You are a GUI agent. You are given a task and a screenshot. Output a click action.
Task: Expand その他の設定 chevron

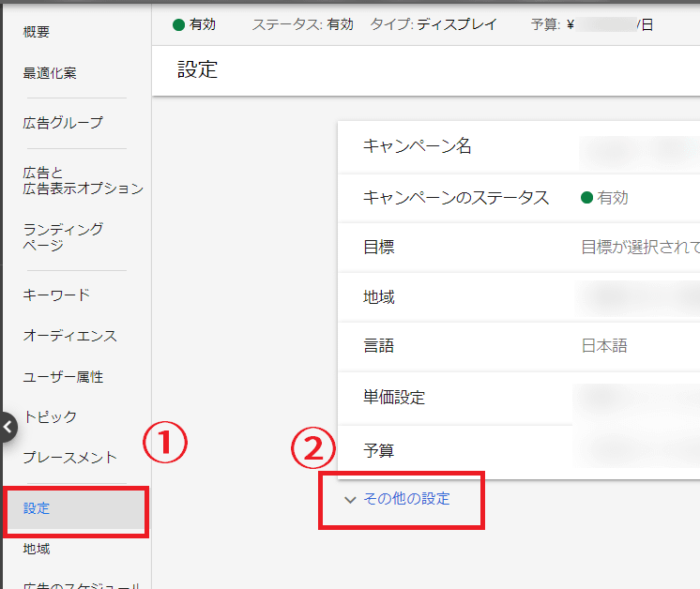pyautogui.click(x=350, y=500)
